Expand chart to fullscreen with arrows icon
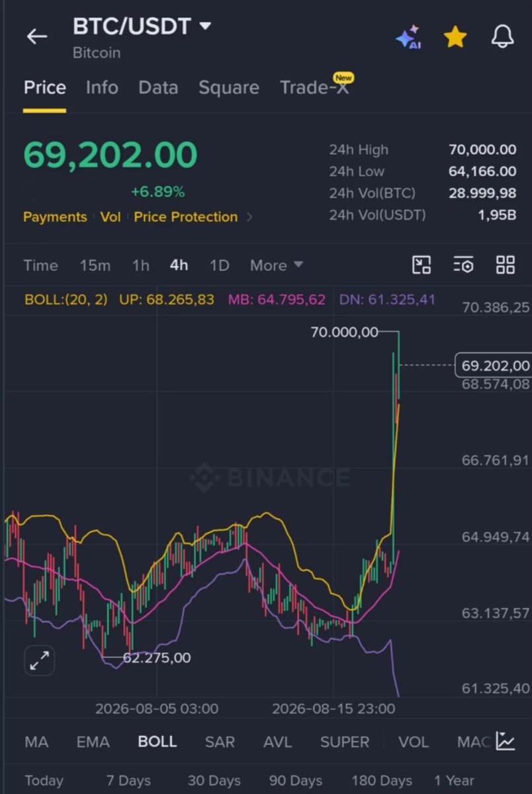This screenshot has height=794, width=532. tap(40, 661)
